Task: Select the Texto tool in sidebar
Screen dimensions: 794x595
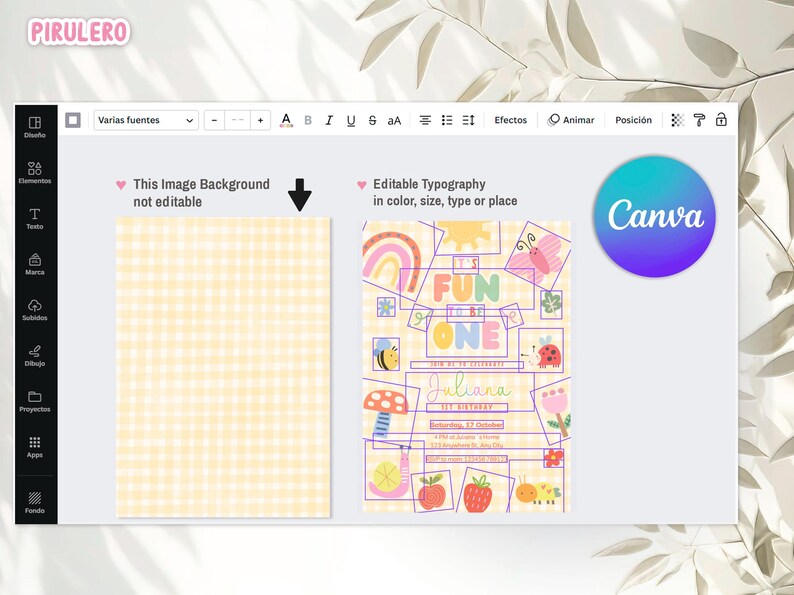Action: pos(34,218)
